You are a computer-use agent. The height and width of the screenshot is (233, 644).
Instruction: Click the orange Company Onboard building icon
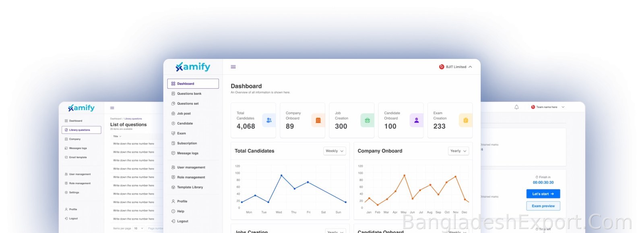(x=318, y=120)
